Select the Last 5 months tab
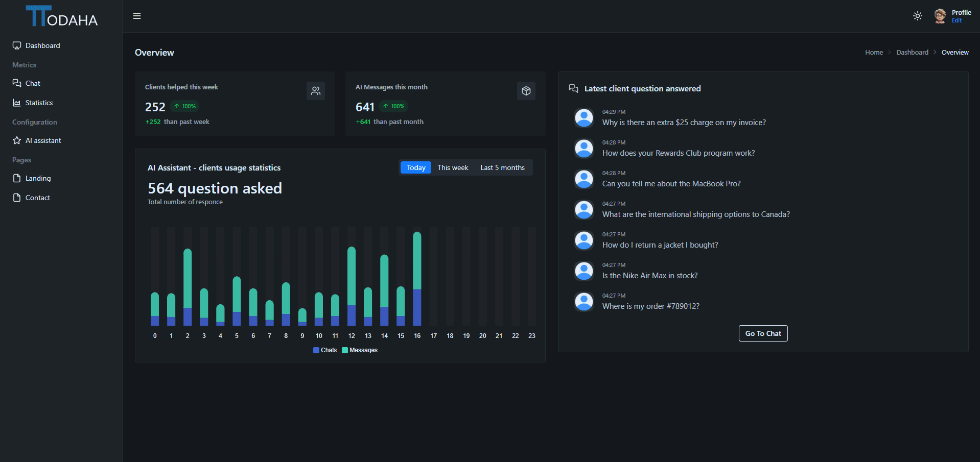980x462 pixels. click(502, 167)
